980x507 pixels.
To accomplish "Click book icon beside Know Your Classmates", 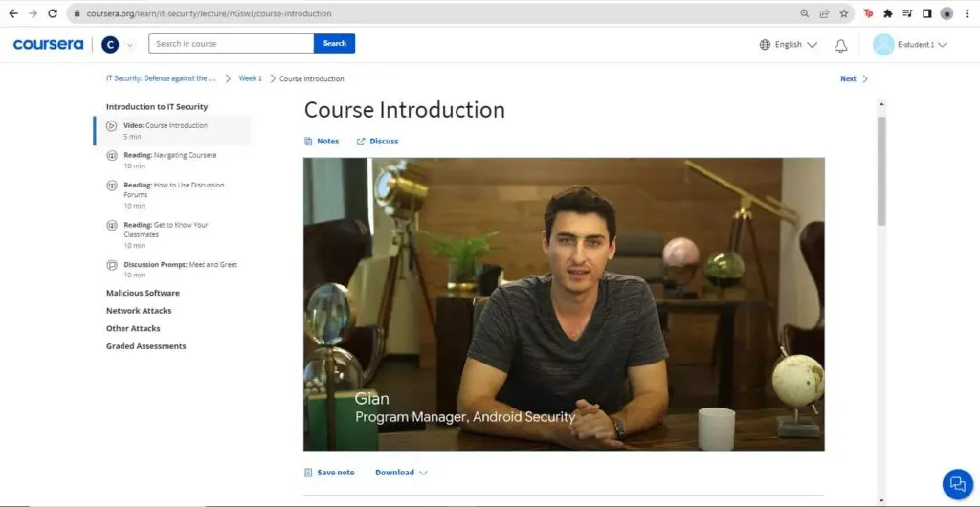I will click(111, 226).
